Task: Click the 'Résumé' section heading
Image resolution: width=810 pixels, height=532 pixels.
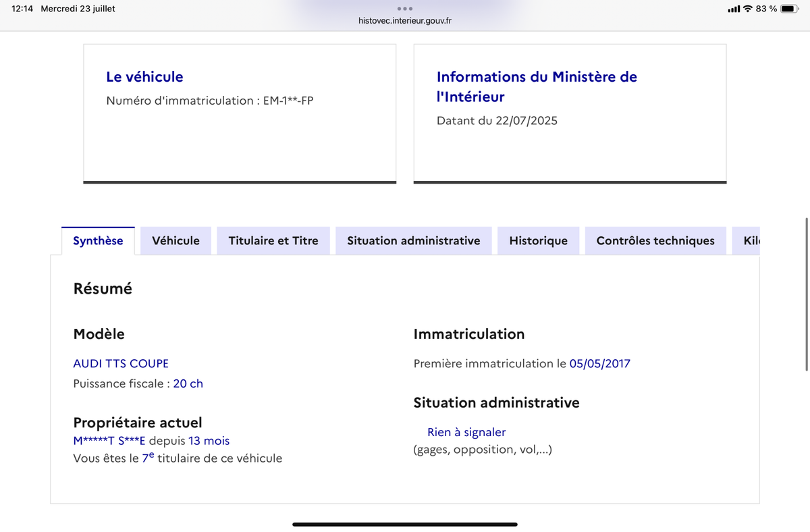Action: [x=103, y=289]
